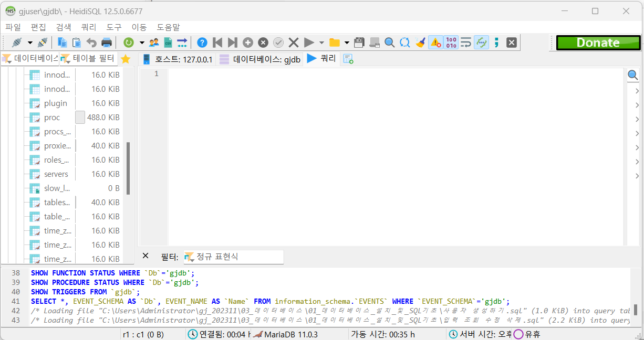Click the Find magnifier toolbar icon
The height and width of the screenshot is (340, 644).
(390, 42)
